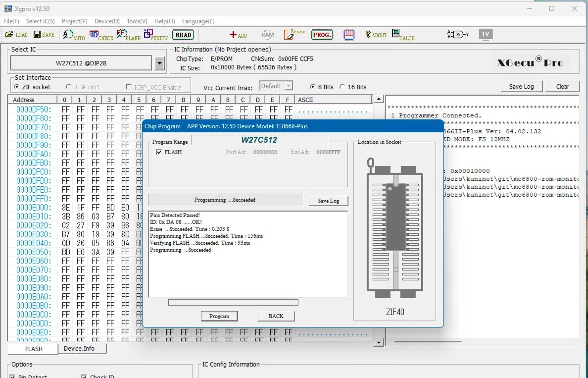Open the File(F) menu
The image size is (588, 378).
click(x=11, y=21)
